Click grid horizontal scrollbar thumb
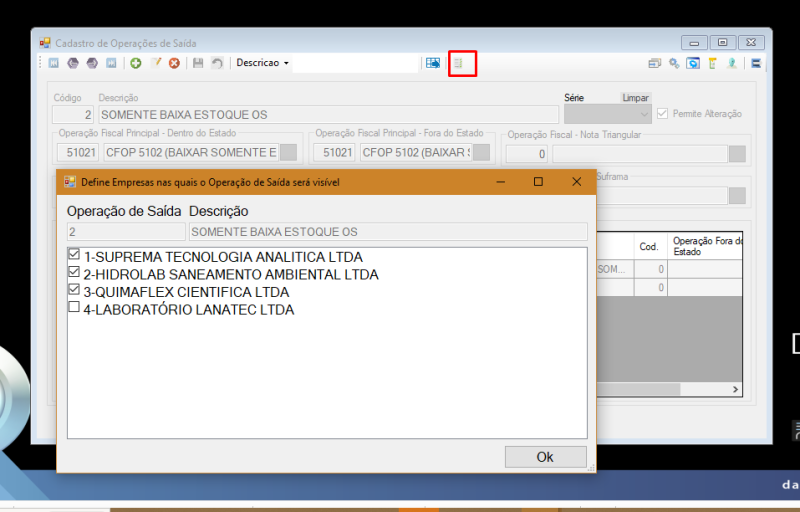Viewport: 800px width, 512px height. tap(638, 389)
